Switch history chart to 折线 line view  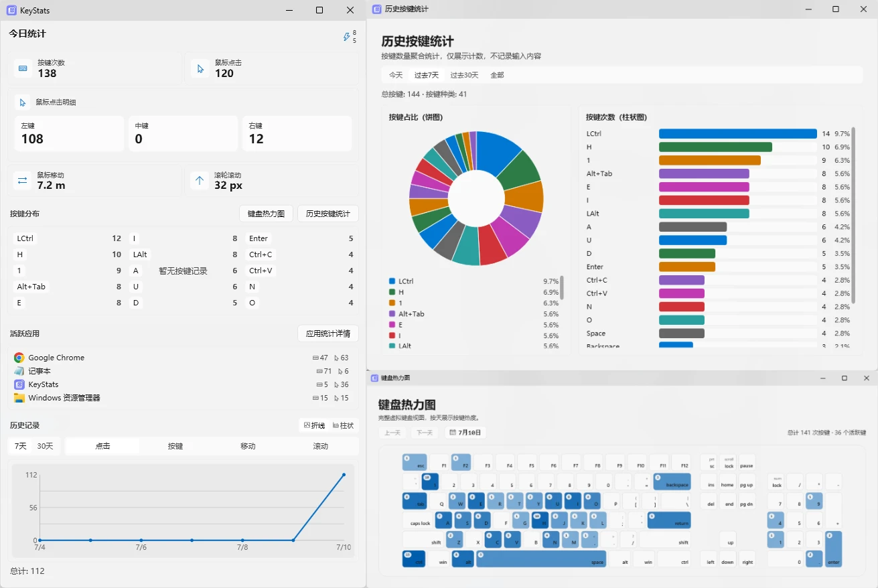314,425
